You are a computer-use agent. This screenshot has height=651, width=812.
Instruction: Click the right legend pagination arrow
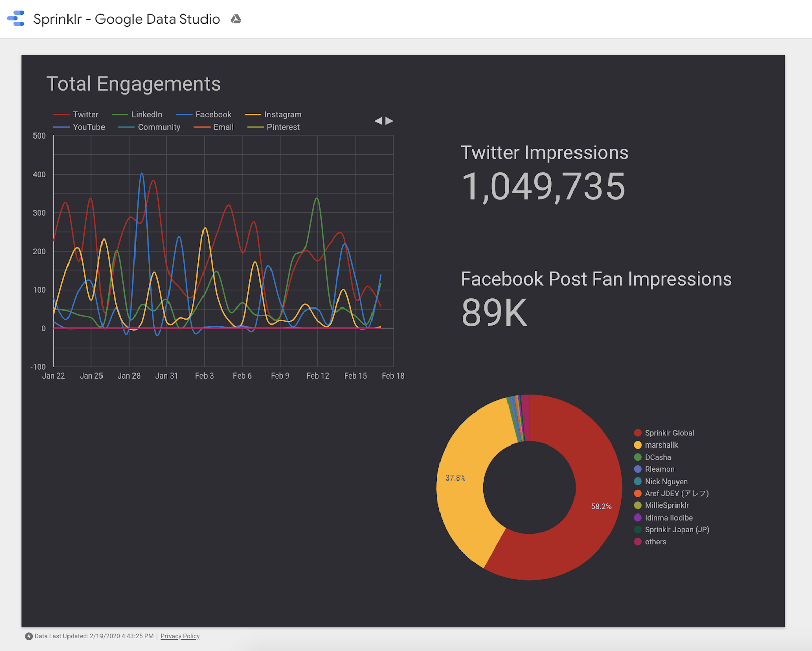[x=389, y=121]
